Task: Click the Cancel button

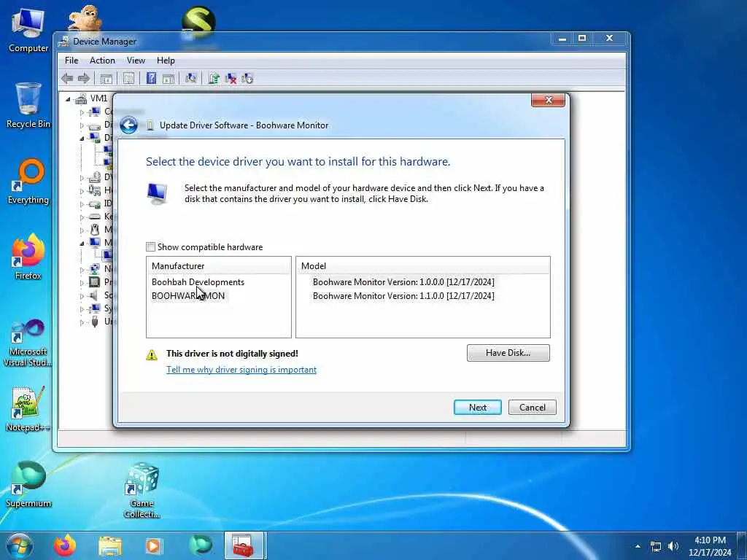Action: 532,408
